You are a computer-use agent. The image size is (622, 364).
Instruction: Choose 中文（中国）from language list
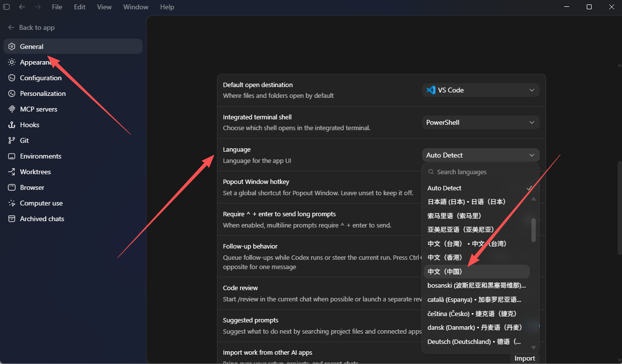(x=477, y=272)
